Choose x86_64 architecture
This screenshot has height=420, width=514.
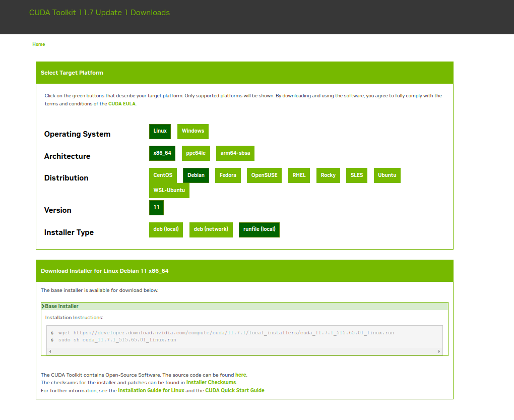click(162, 153)
